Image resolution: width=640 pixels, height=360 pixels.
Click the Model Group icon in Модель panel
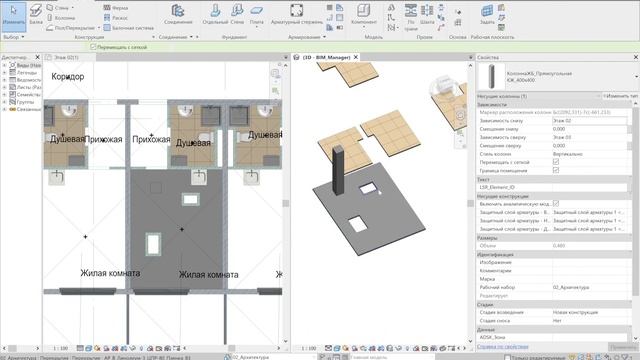392,27
